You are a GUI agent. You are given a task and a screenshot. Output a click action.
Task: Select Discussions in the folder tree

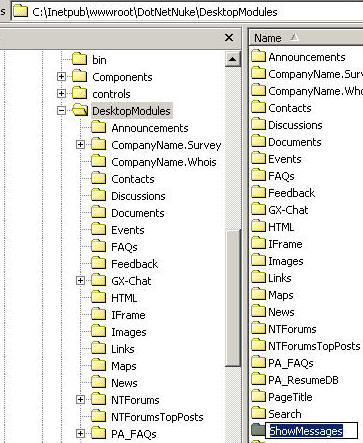138,196
